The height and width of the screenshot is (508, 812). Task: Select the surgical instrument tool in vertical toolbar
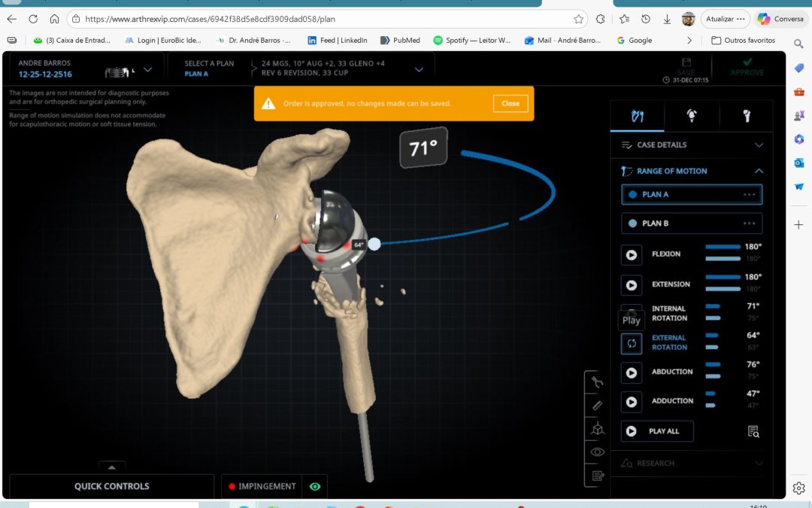597,382
